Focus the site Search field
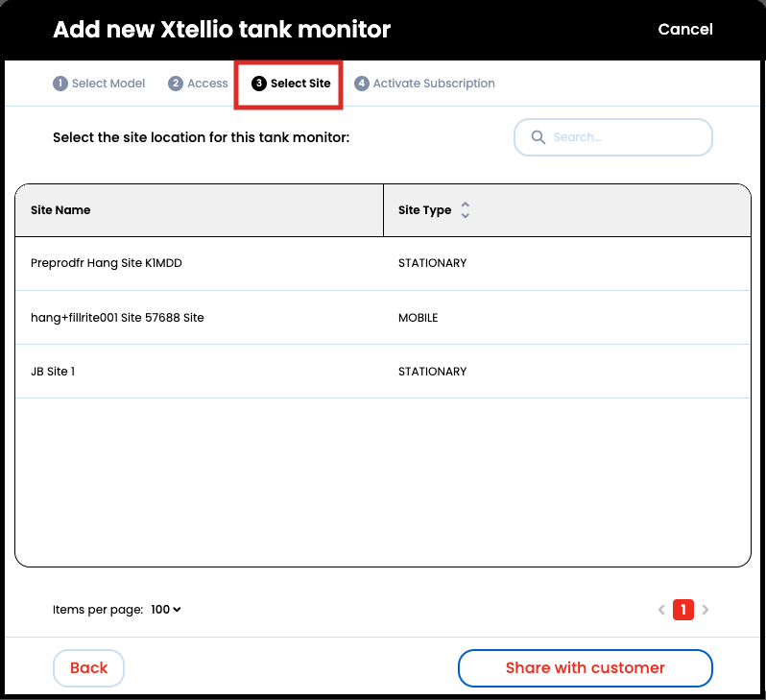The height and width of the screenshot is (700, 766). [x=624, y=137]
